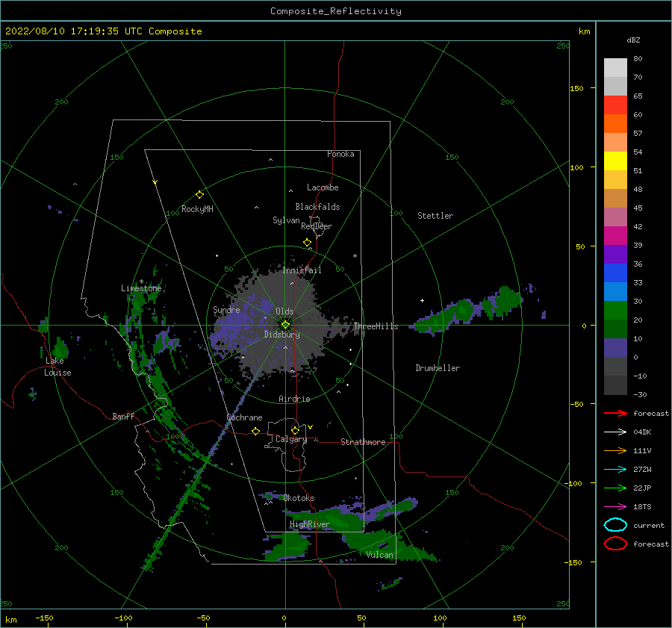Screen dimensions: 672x628
Task: Click the yellow diamond marker below RedDeer
Action: tap(307, 243)
